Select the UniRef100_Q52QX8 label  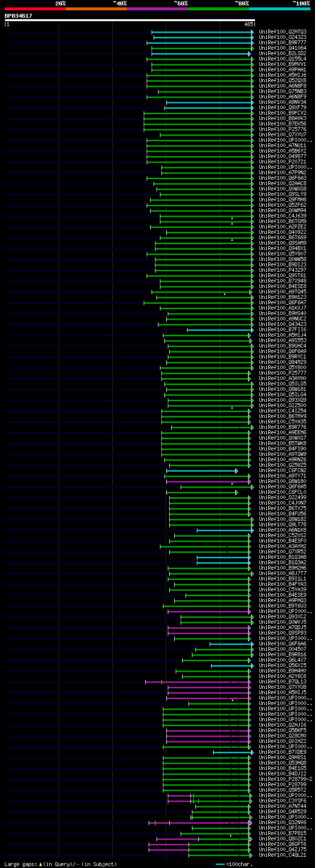click(283, 80)
